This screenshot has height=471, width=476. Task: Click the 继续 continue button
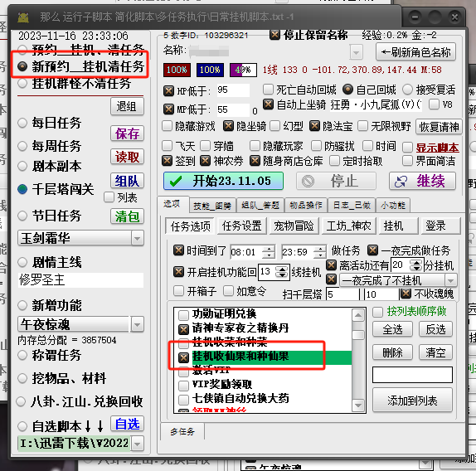point(422,181)
